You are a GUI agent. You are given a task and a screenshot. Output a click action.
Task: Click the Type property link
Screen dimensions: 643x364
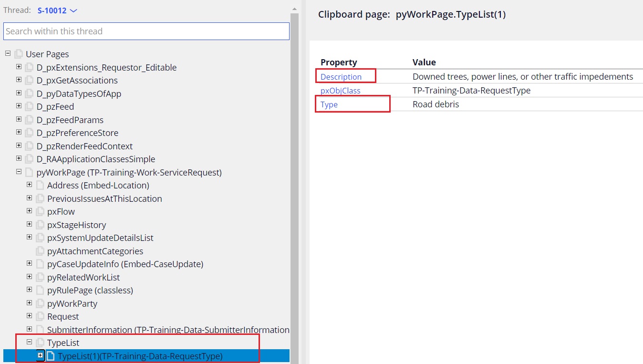[x=329, y=104]
